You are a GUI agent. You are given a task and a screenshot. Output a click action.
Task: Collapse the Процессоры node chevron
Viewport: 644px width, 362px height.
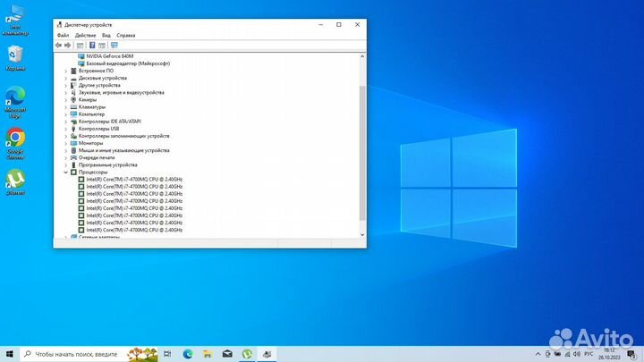(65, 173)
